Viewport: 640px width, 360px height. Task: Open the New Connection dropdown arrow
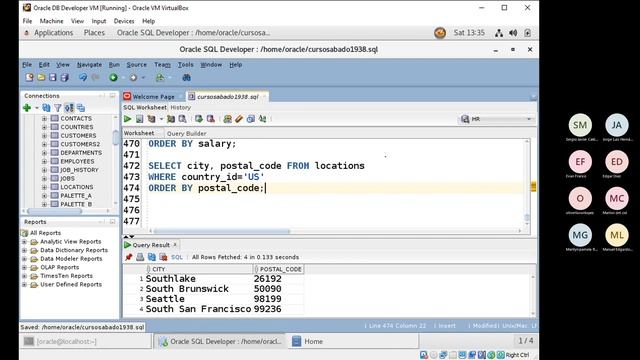click(x=36, y=108)
